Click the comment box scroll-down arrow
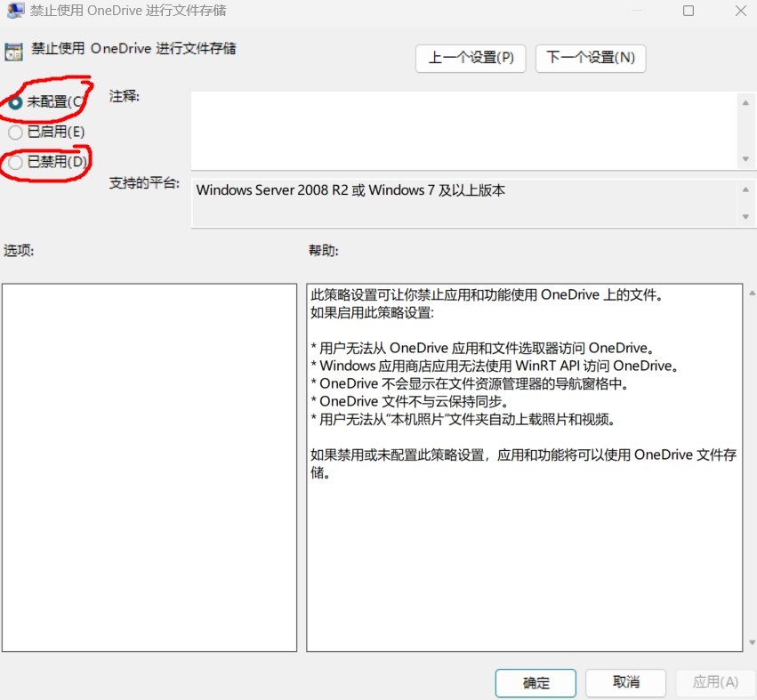 [746, 159]
